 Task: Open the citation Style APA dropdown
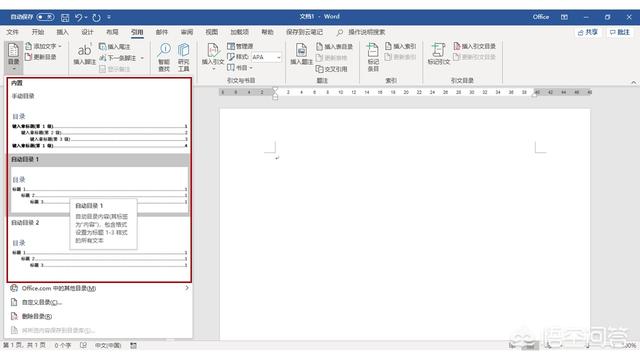266,57
